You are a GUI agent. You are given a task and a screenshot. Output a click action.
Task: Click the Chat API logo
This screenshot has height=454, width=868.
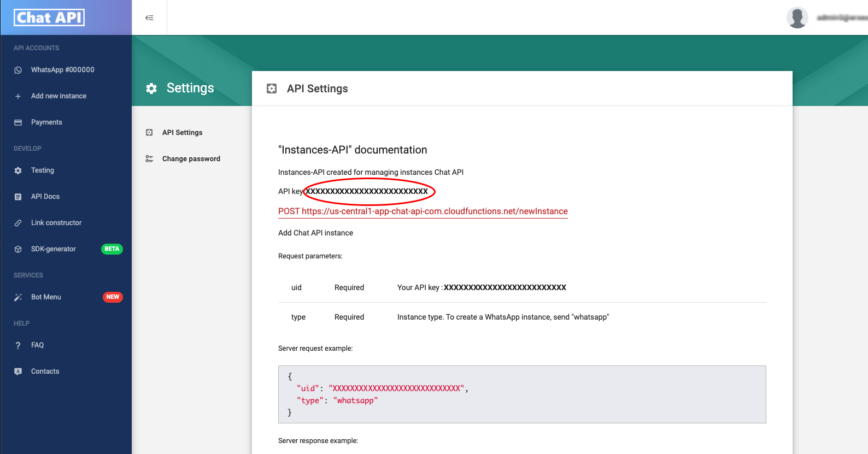[49, 17]
